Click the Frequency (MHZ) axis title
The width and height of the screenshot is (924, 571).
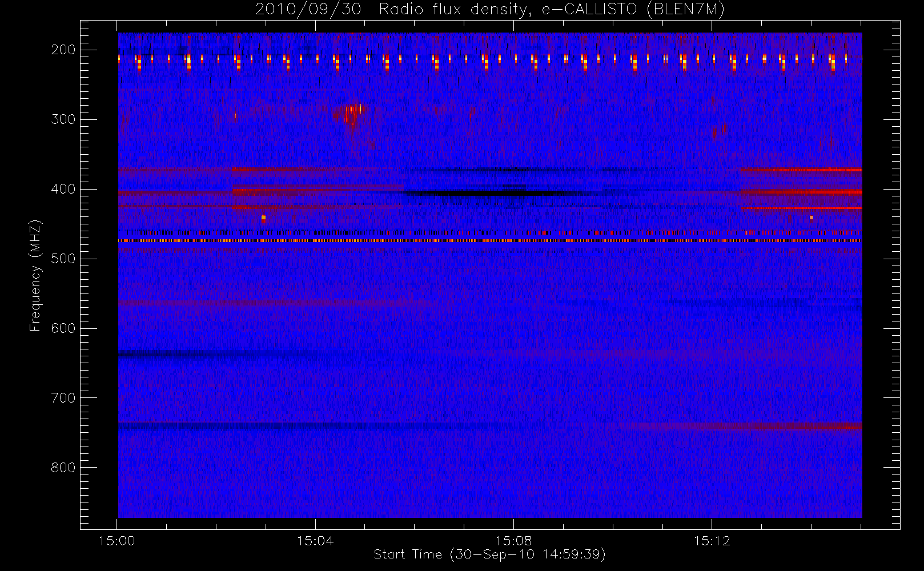(35, 275)
